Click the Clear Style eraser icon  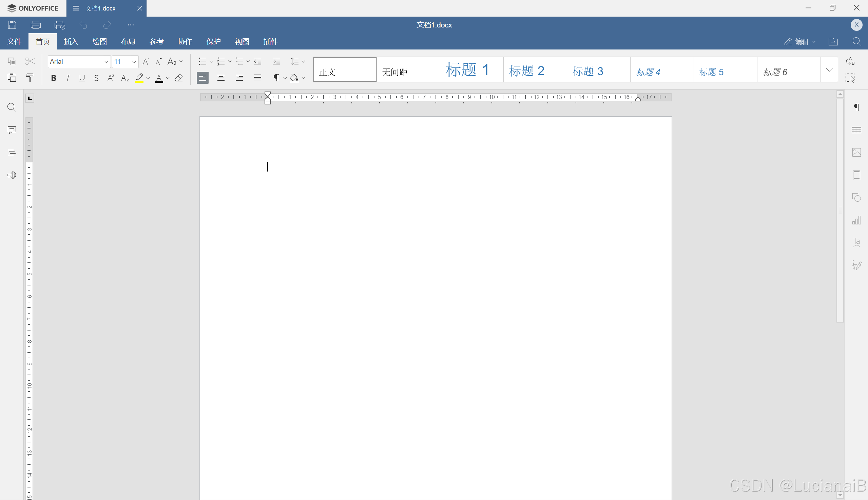point(179,78)
